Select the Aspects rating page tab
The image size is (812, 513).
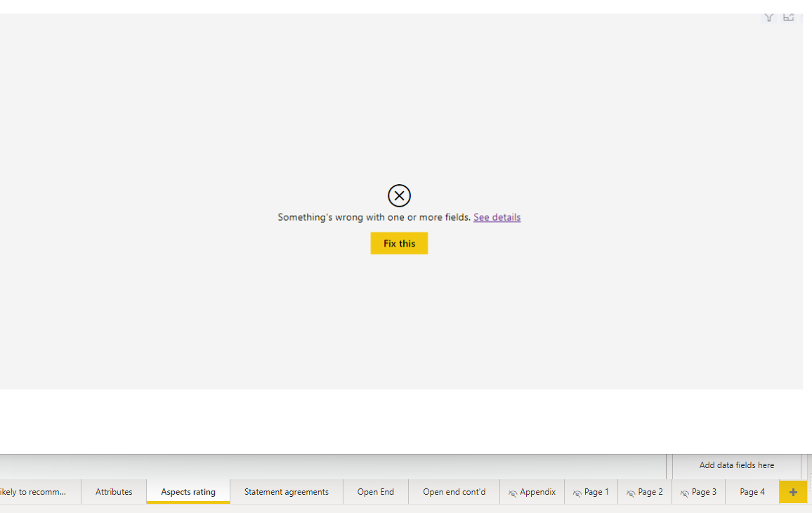click(x=188, y=492)
